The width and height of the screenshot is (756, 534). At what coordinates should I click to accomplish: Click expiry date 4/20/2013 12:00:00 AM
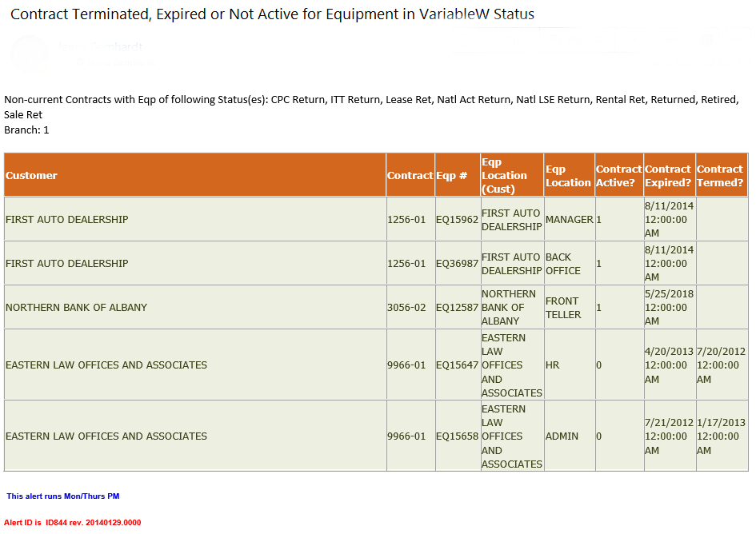(x=670, y=365)
